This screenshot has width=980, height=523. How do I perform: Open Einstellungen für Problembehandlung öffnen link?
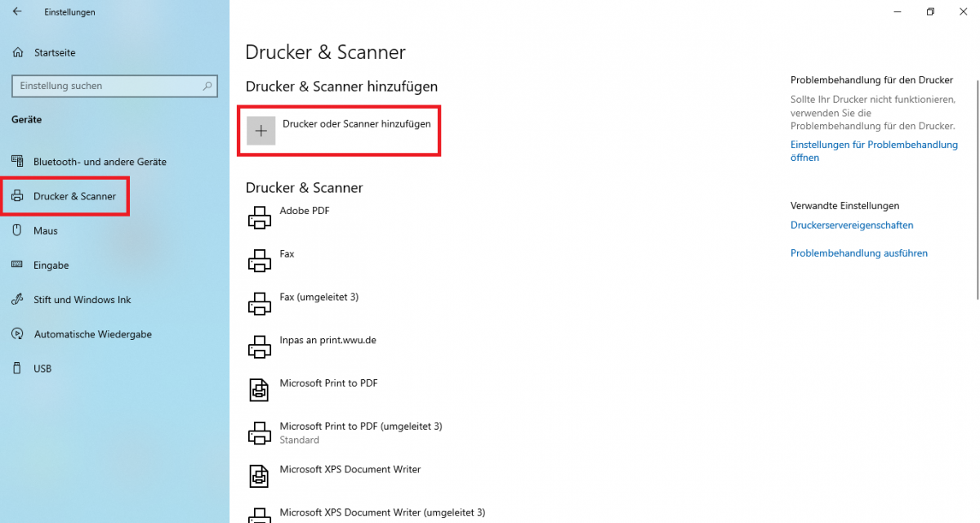click(874, 151)
